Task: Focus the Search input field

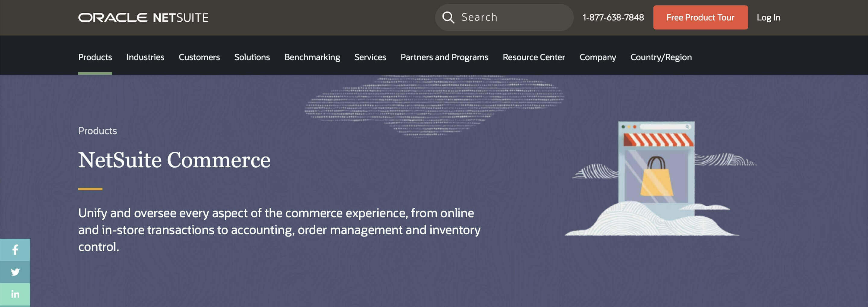Action: [x=504, y=17]
